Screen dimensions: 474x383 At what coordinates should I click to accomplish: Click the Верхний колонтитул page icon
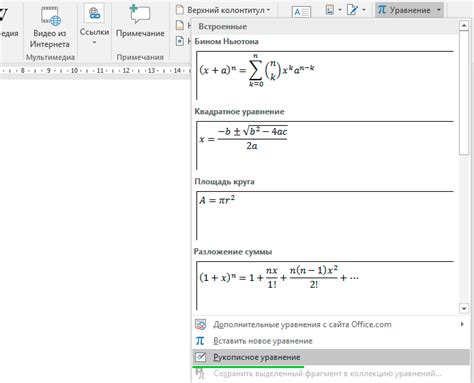coord(180,10)
